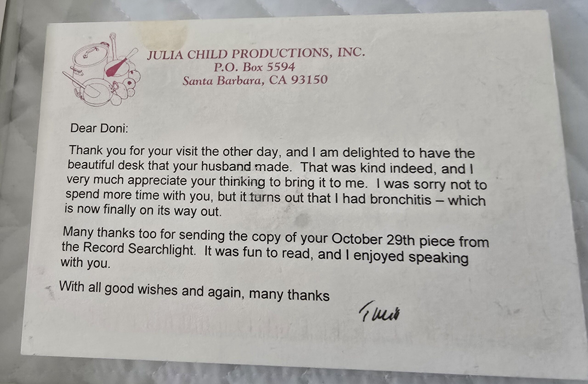Screen dimensions: 588x384
Task: Click the words "enjoyed speaking" in the letter
Action: [x=411, y=256]
